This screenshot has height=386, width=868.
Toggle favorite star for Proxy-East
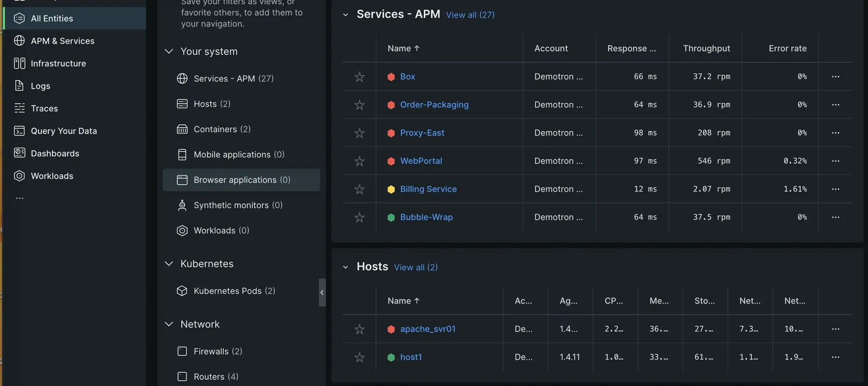(x=359, y=133)
